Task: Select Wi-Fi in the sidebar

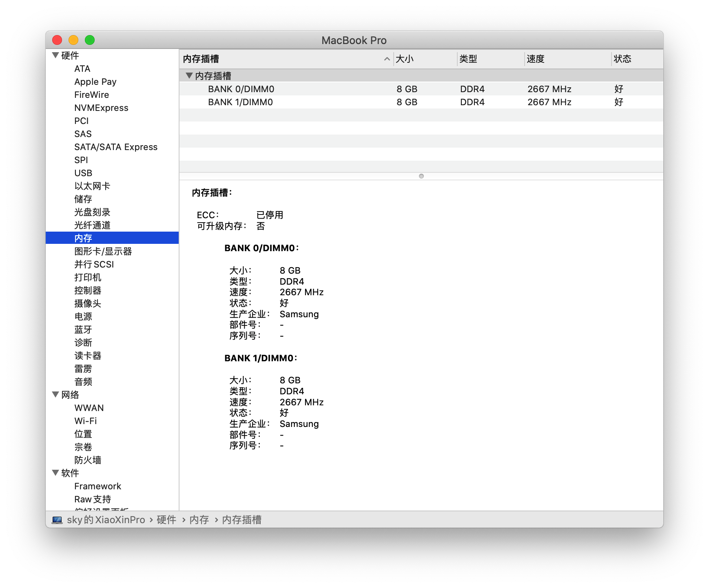Action: 86,421
